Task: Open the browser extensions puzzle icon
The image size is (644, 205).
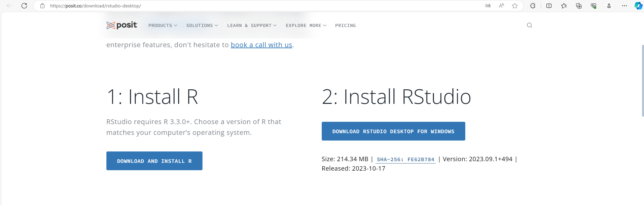Action: [533, 6]
